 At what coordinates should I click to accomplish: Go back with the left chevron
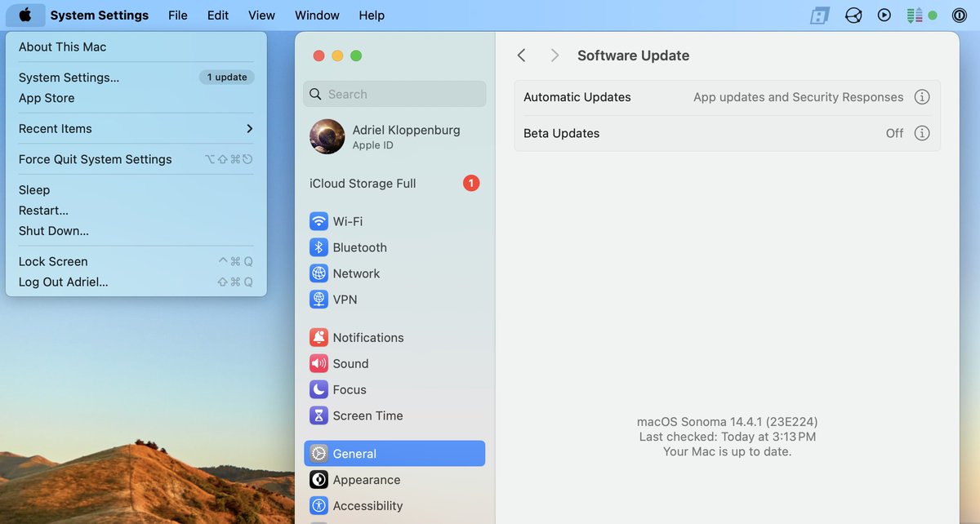pos(521,56)
